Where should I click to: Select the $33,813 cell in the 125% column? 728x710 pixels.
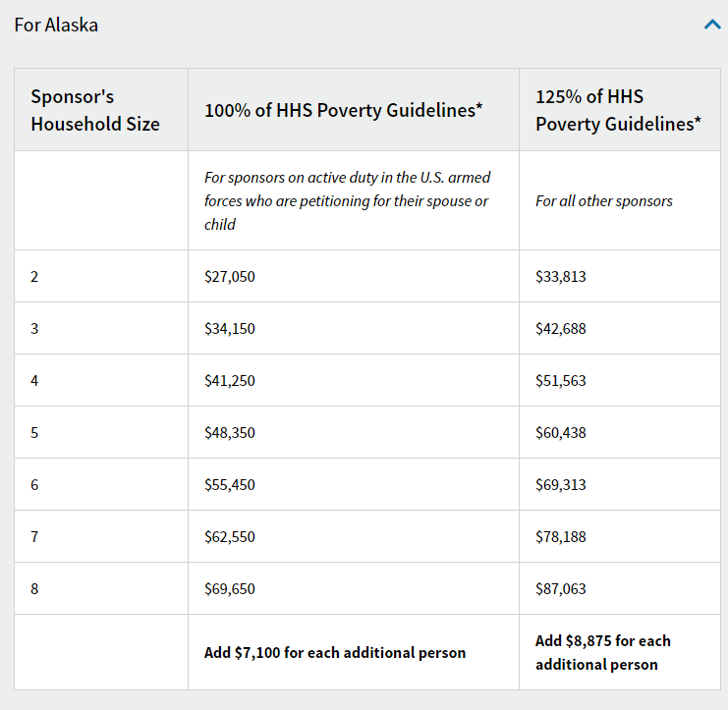(x=561, y=277)
